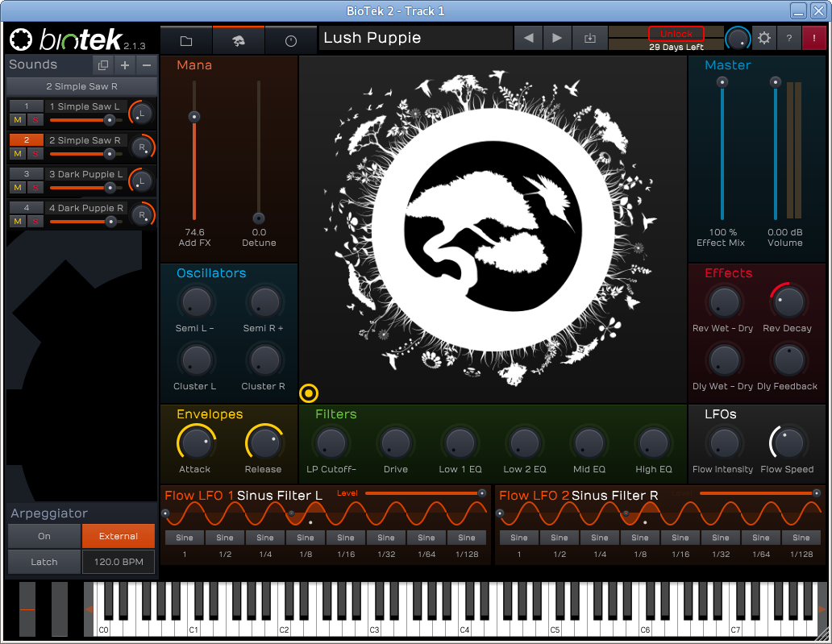This screenshot has width=832, height=644.
Task: Click the envelope Release knob
Action: [264, 443]
